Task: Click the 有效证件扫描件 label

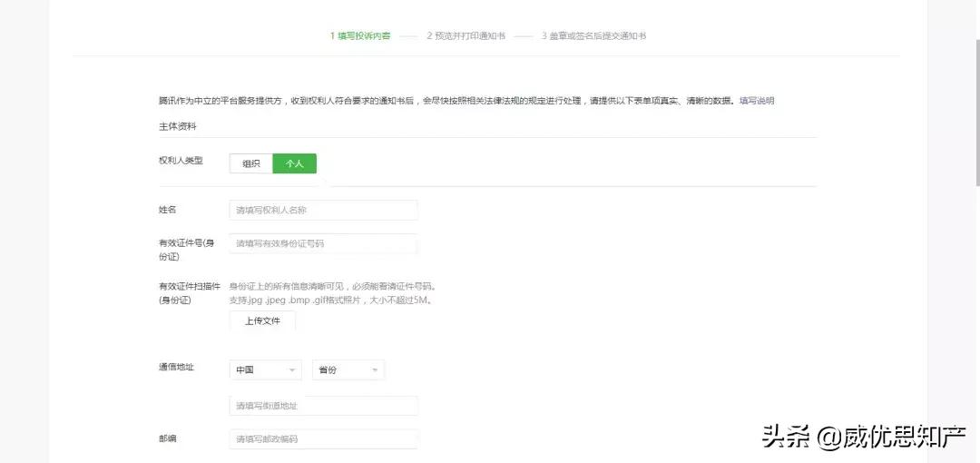Action: pyautogui.click(x=190, y=293)
